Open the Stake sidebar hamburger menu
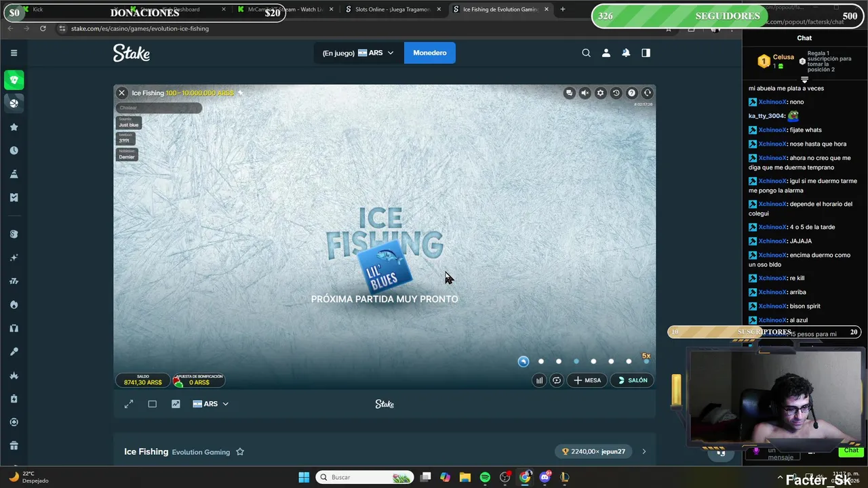This screenshot has height=488, width=868. pyautogui.click(x=14, y=53)
